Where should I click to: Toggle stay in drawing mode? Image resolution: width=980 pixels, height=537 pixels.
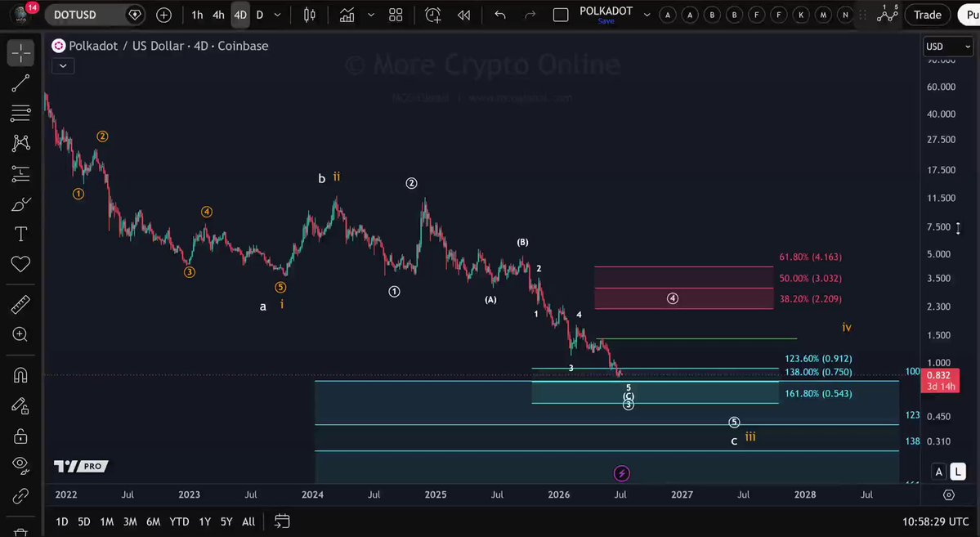(20, 405)
